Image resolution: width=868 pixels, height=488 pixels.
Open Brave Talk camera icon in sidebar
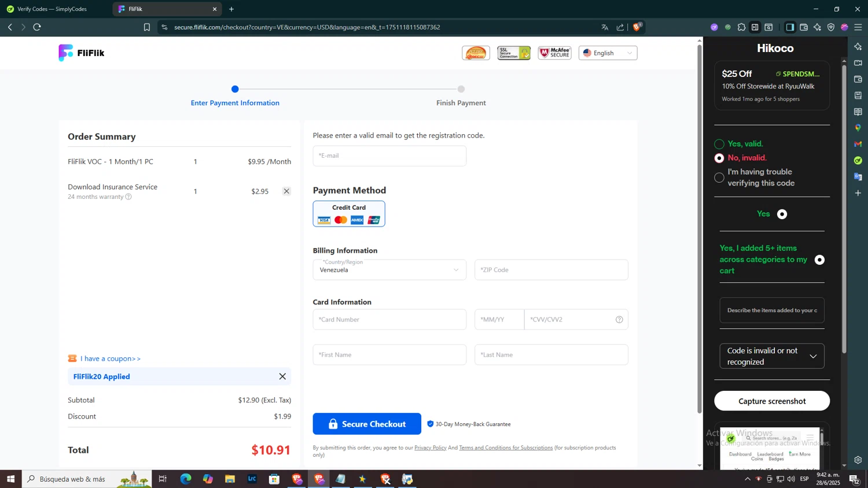pyautogui.click(x=858, y=62)
